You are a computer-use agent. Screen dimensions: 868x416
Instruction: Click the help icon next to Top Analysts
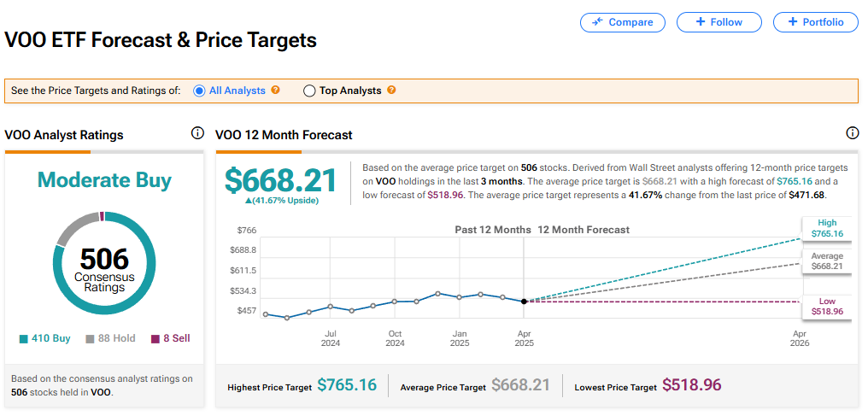pos(391,90)
